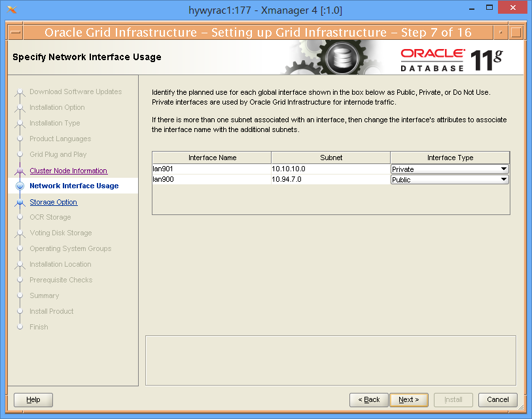Screen dimensions: 532x419
Task: Click the Grid Plug and Play step
Action: (58, 154)
